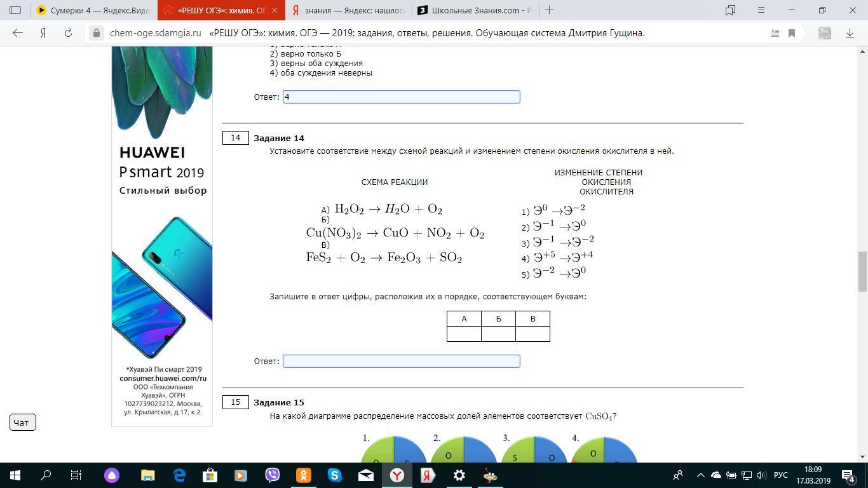Viewport: 868px width, 488px height.
Task: Open the consumer.huawei.com/ru link
Action: pyautogui.click(x=163, y=378)
